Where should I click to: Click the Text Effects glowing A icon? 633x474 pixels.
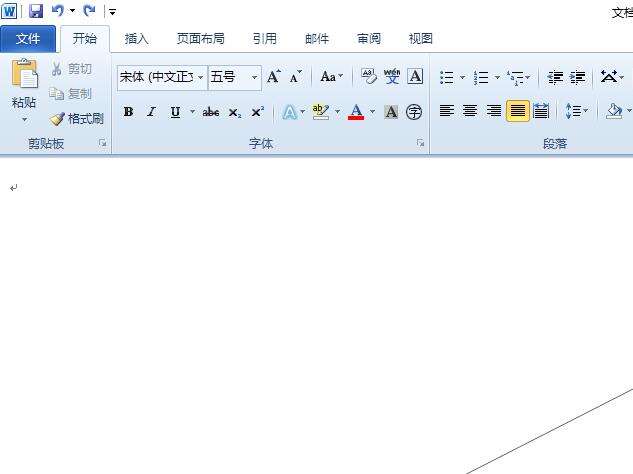[289, 112]
